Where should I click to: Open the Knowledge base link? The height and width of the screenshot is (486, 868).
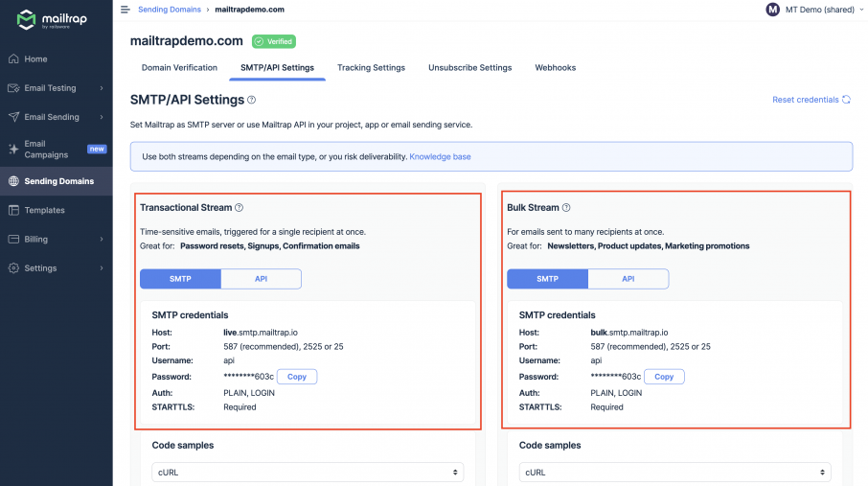440,156
